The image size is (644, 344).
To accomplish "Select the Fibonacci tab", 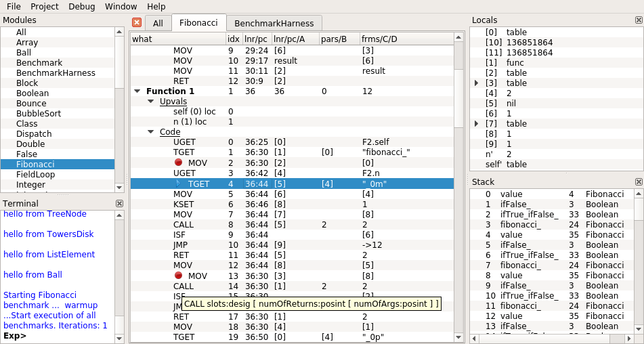I will point(198,22).
